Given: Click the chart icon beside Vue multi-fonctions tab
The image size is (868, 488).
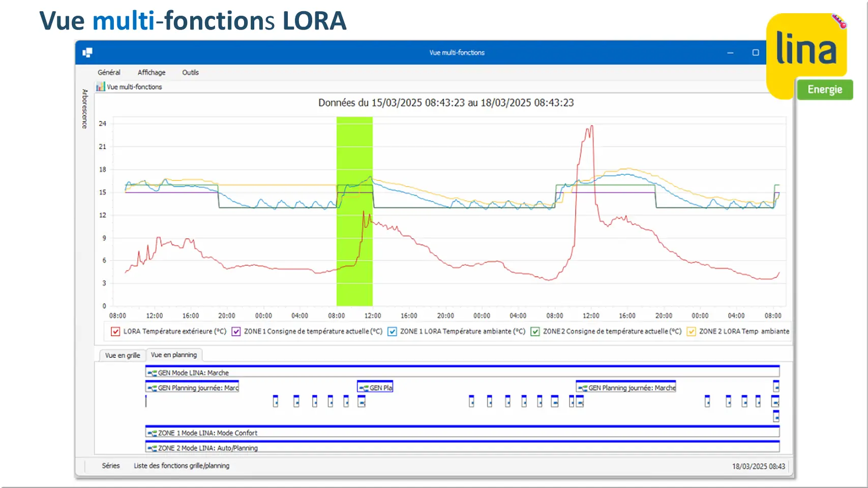Looking at the screenshot, I should pos(100,87).
